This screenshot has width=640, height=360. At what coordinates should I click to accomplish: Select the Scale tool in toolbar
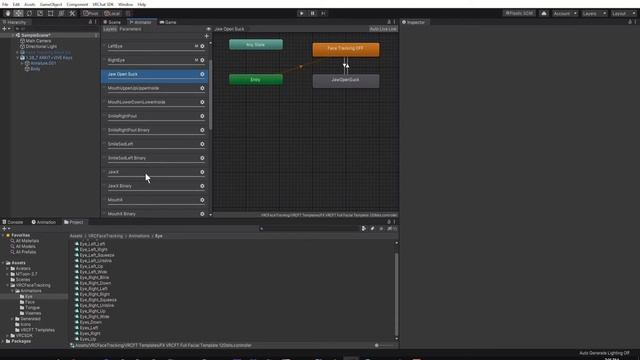pos(40,13)
